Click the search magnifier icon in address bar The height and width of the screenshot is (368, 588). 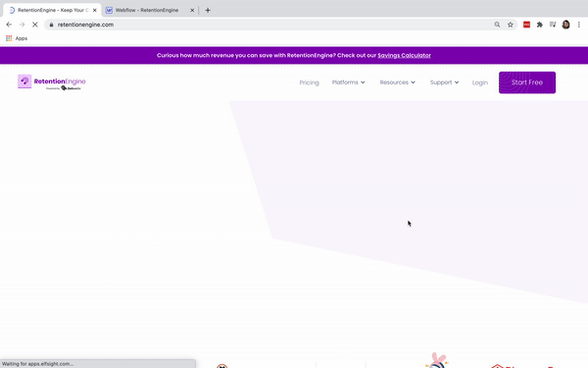497,25
